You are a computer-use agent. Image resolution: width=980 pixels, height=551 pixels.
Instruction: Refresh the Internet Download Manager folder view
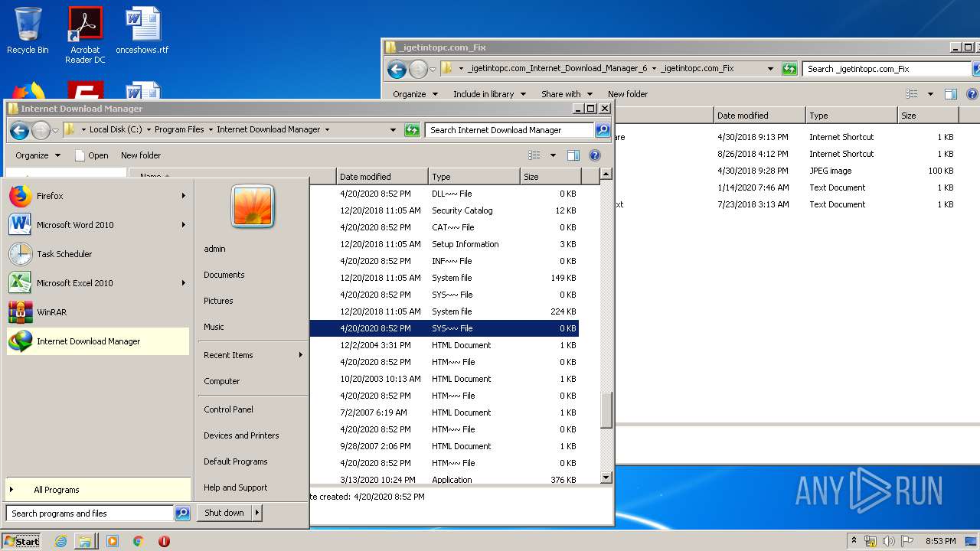pyautogui.click(x=412, y=130)
